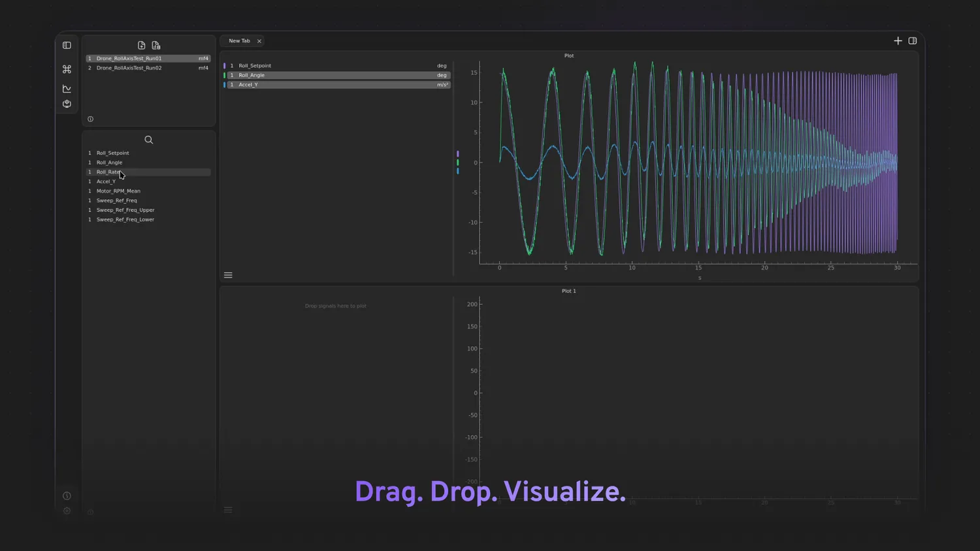980x551 pixels.
Task: Open the info icon at sidebar bottom
Action: click(67, 496)
